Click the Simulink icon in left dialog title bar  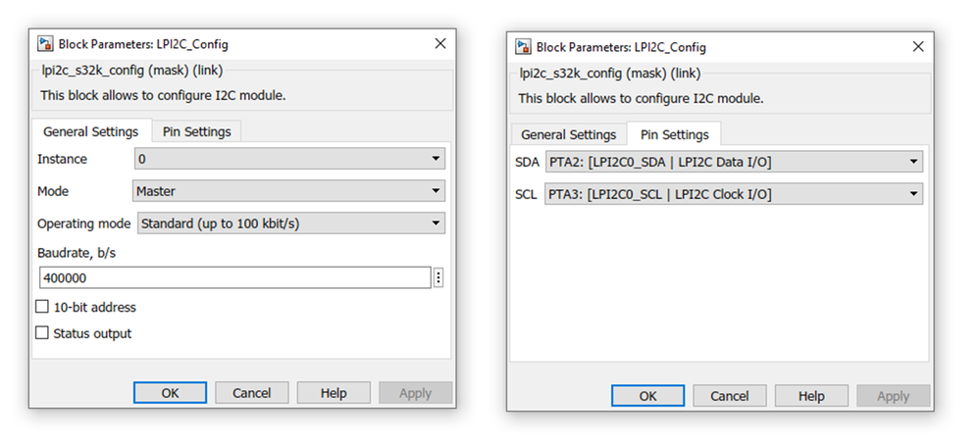[45, 44]
